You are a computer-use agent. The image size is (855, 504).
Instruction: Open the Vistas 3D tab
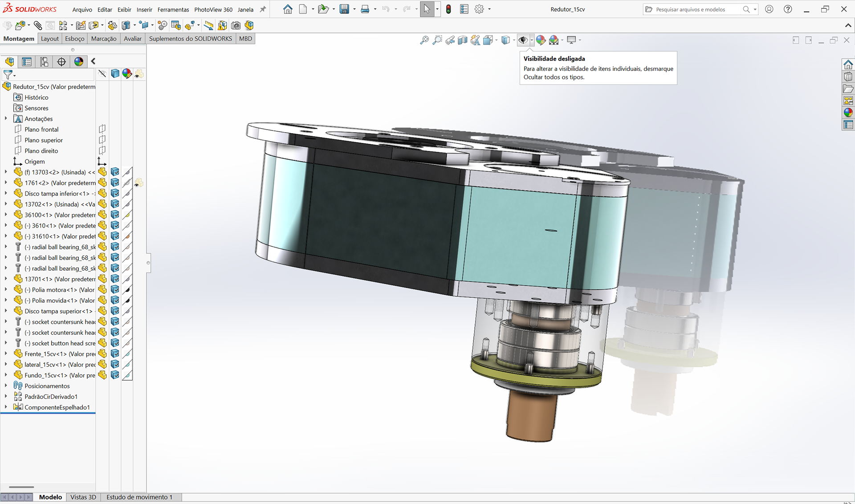pyautogui.click(x=83, y=497)
